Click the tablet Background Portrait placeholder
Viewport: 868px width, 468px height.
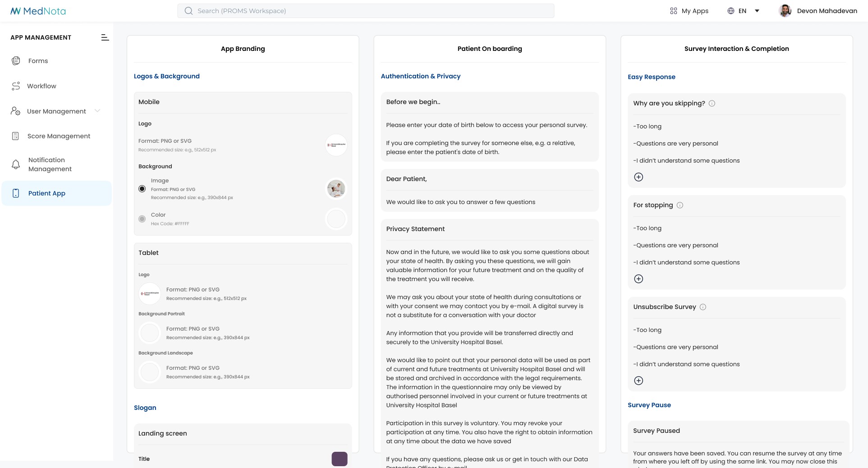150,333
